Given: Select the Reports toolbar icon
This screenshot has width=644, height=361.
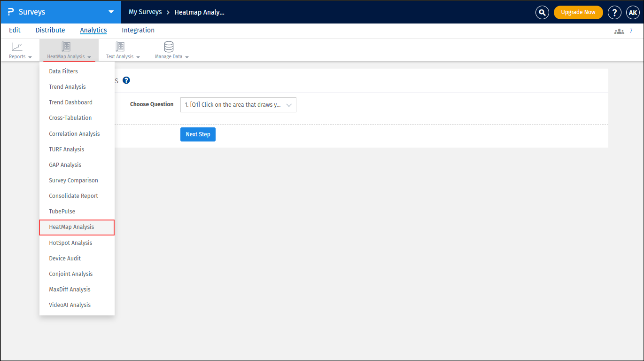Looking at the screenshot, I should [x=17, y=47].
